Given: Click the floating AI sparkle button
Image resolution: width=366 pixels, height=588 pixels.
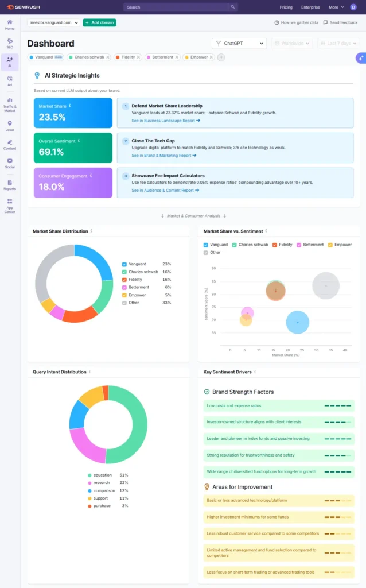Looking at the screenshot, I should click(x=361, y=58).
